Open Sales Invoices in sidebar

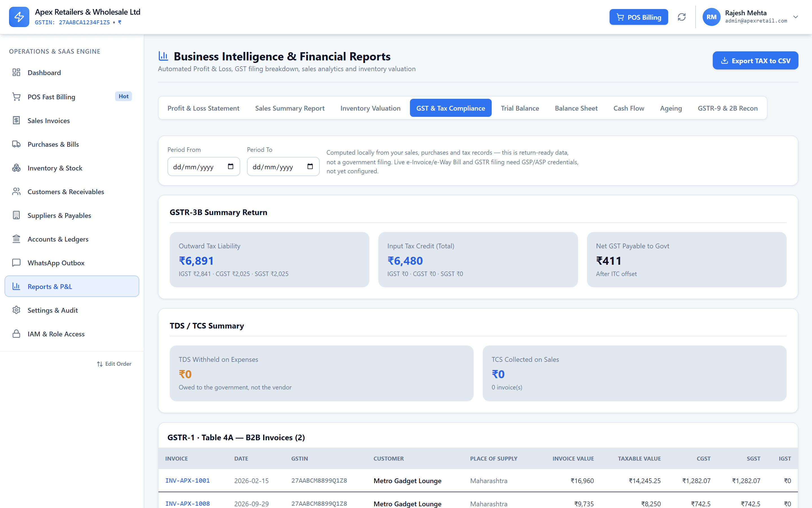[x=72, y=120]
